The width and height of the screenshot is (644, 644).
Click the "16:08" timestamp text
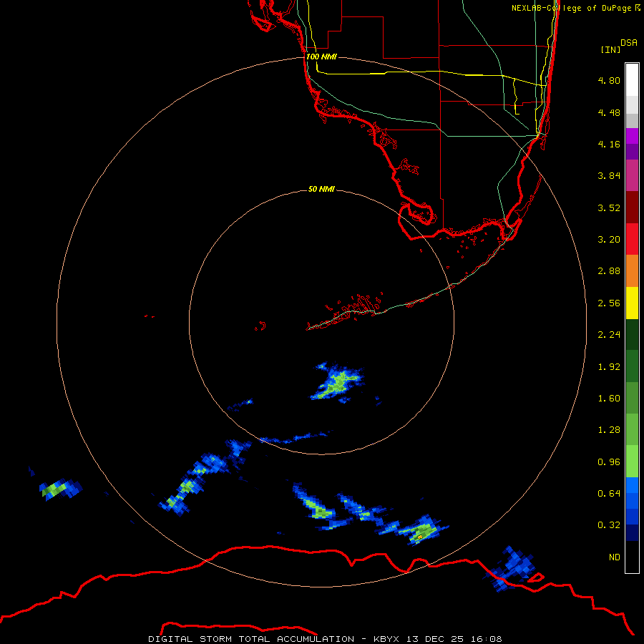[487, 639]
